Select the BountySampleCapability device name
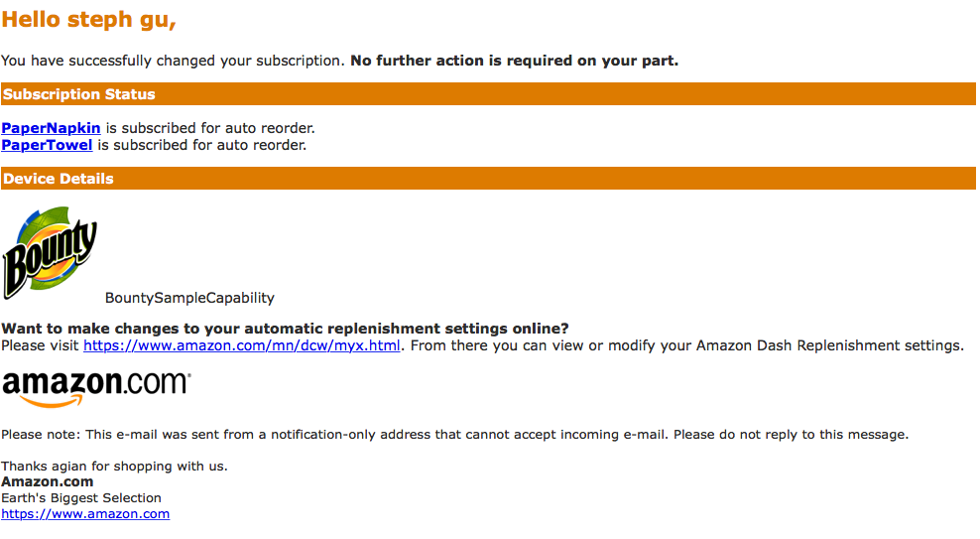 point(189,298)
